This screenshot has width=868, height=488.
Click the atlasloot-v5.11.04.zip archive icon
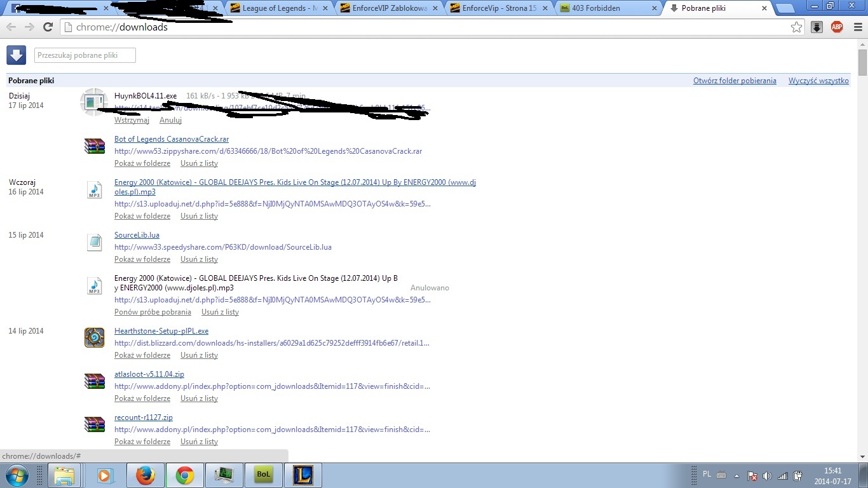coord(94,381)
